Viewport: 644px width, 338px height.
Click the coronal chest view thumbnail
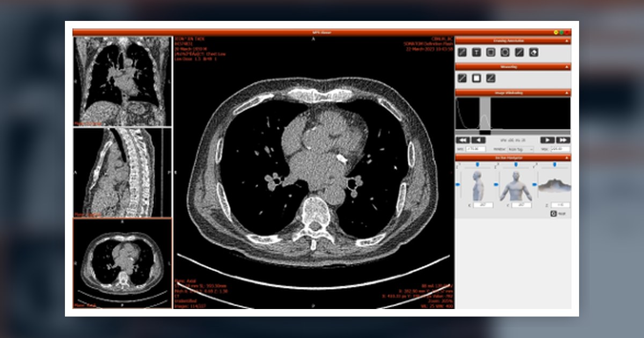(x=122, y=81)
